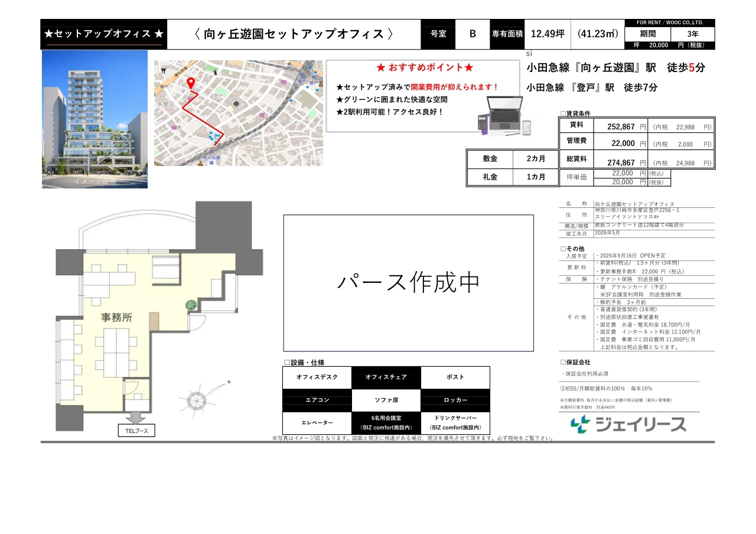Click the パース作成中 placeholder box
Image resolution: width=756 pixels, height=534 pixels.
click(408, 283)
